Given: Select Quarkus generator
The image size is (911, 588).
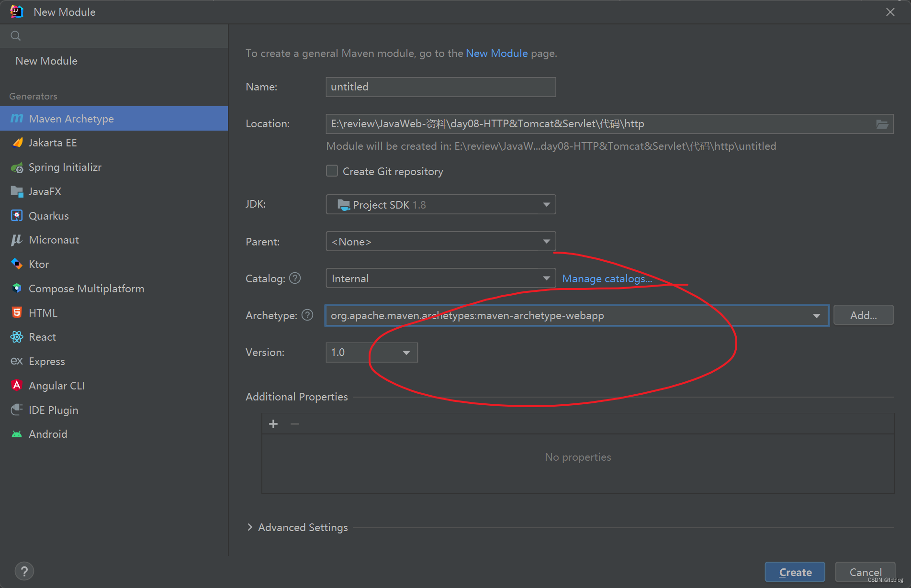Looking at the screenshot, I should tap(114, 216).
